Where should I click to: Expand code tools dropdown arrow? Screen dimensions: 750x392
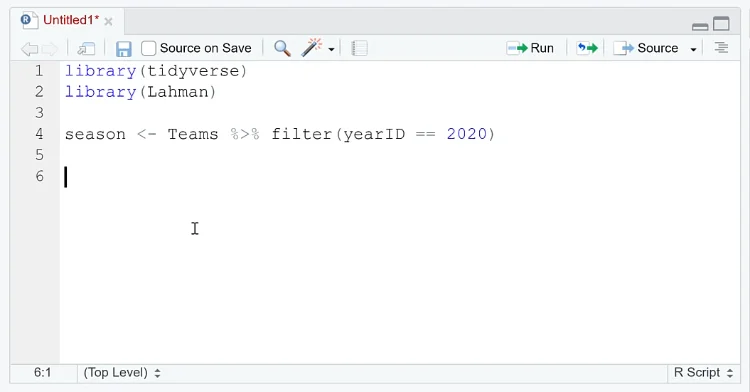[x=331, y=49]
